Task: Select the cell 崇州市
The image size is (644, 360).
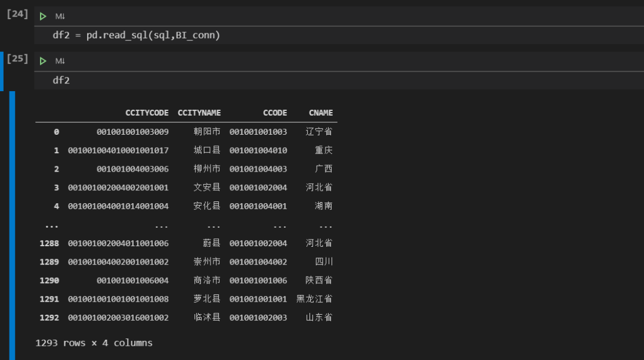Action: tap(207, 262)
